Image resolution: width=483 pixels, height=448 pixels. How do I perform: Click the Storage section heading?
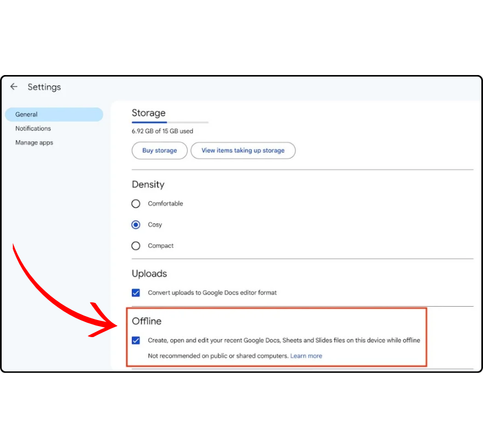(x=148, y=113)
